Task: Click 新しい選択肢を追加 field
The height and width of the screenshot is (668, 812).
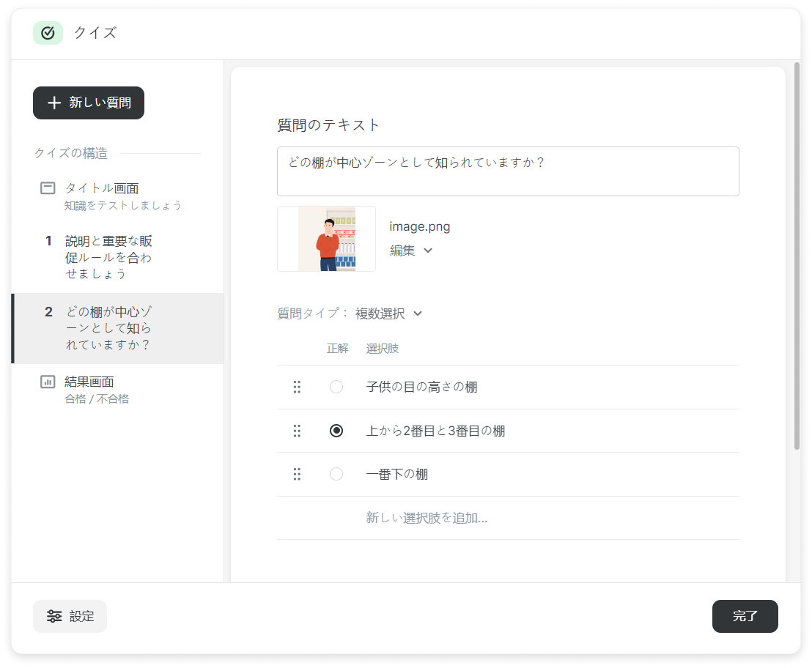Action: pos(427,518)
